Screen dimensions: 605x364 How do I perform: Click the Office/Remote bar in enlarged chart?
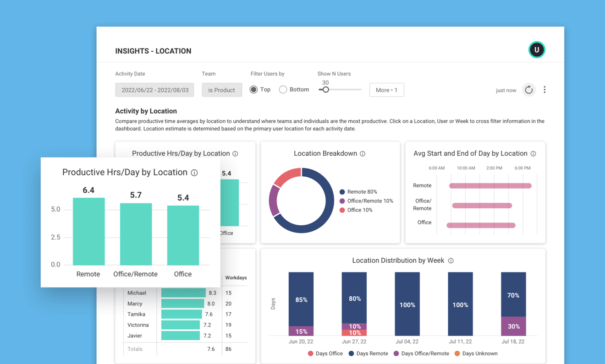pyautogui.click(x=136, y=234)
